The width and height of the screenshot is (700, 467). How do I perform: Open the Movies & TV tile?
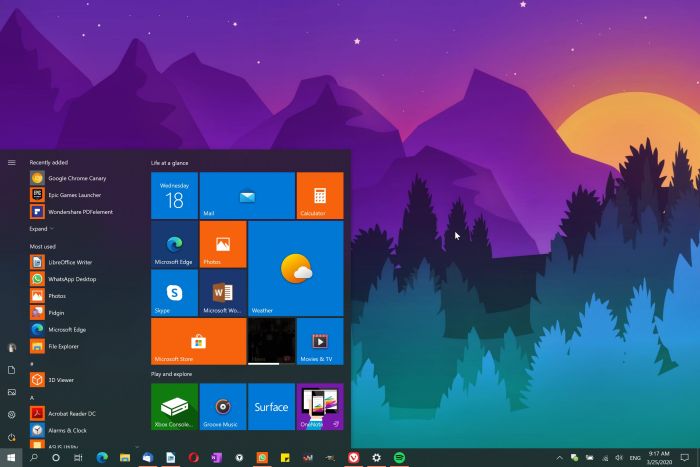[320, 342]
